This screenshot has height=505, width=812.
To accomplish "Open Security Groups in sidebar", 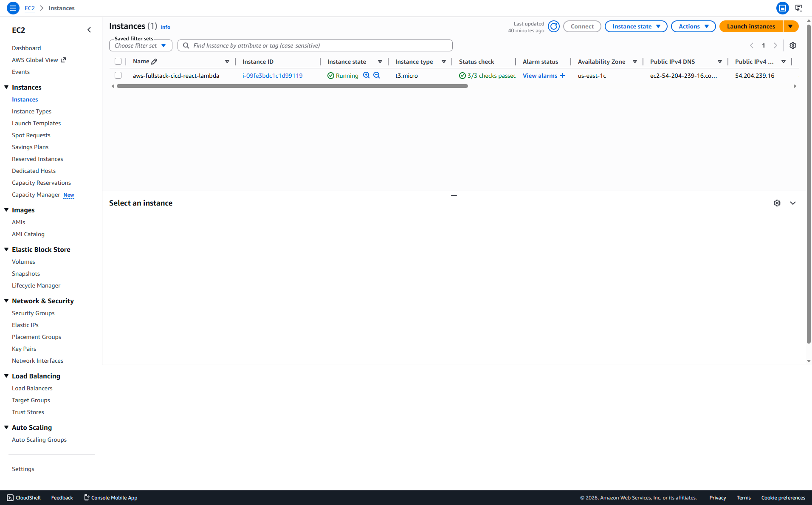I will (x=33, y=313).
